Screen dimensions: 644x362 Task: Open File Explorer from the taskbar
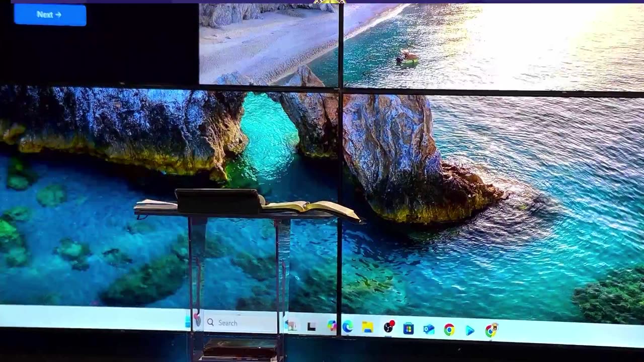click(368, 328)
